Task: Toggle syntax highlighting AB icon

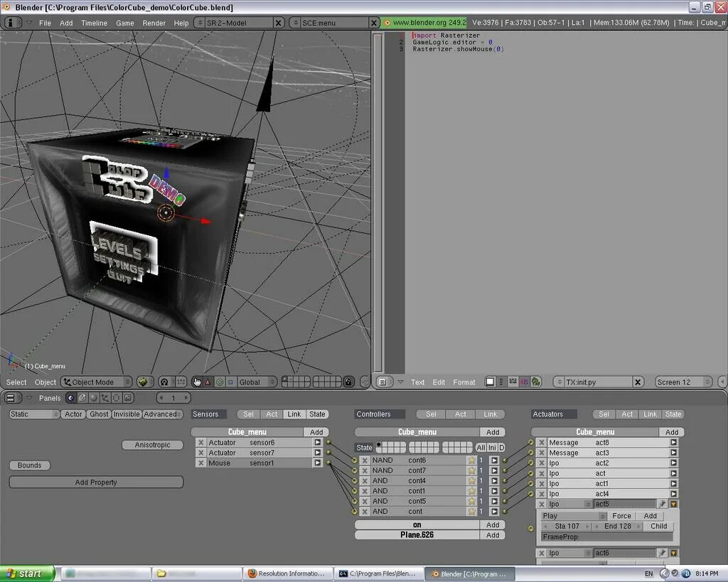Action: point(524,382)
